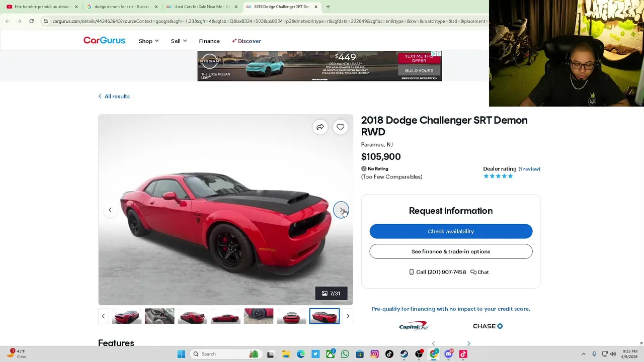
Task: Open the dealer '1 review' link
Action: pos(529,169)
